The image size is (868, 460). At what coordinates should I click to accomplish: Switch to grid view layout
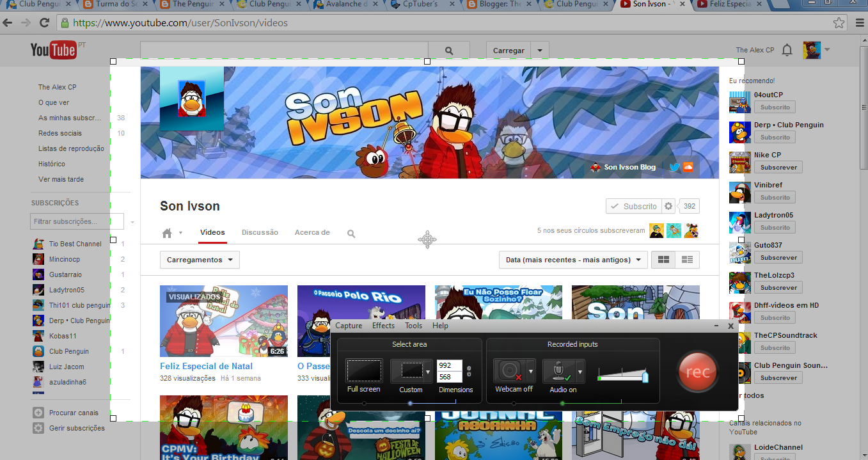663,260
